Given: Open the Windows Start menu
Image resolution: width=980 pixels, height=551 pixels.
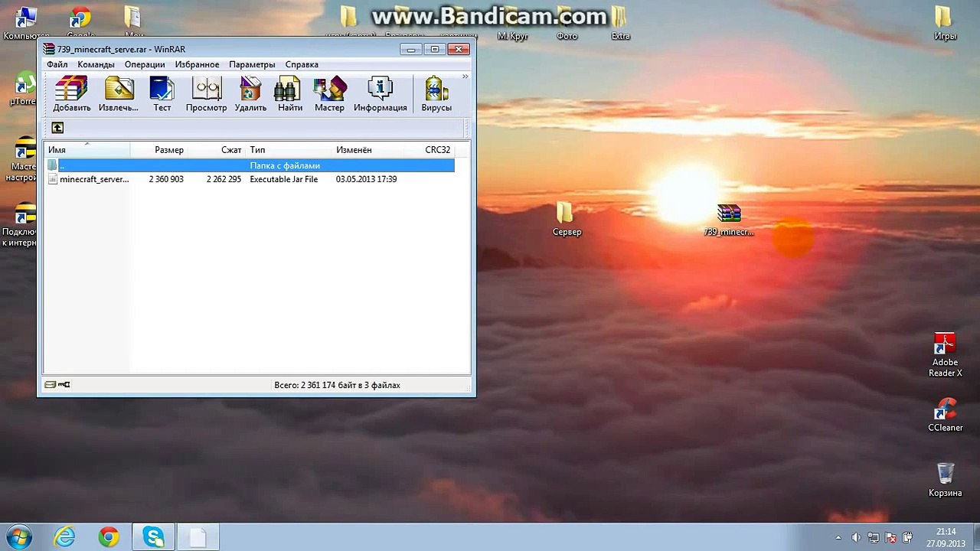Looking at the screenshot, I should 18,537.
